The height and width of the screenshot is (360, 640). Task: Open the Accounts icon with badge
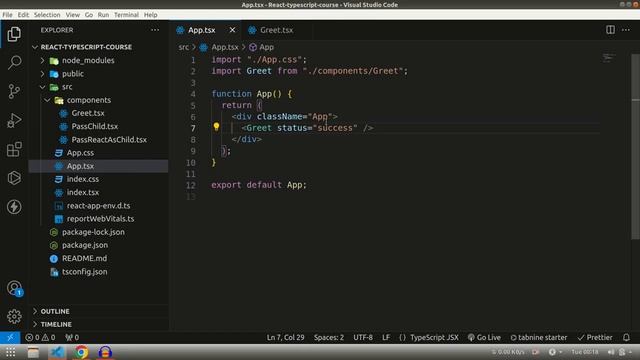(x=14, y=288)
